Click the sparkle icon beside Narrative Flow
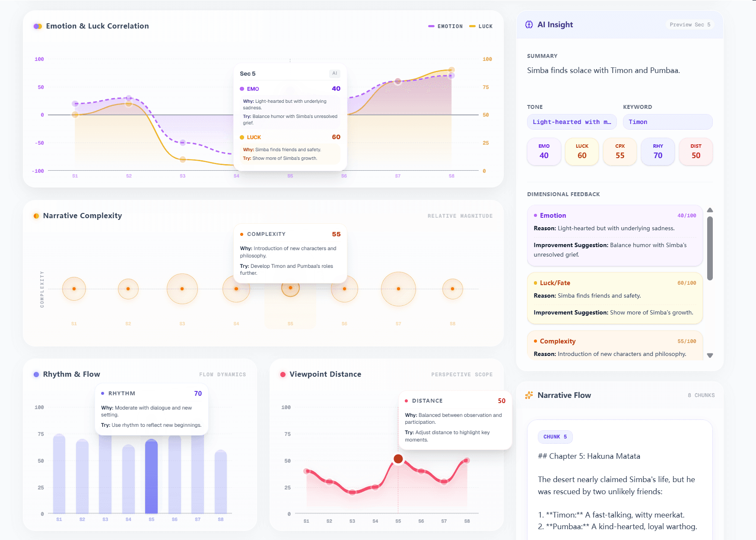Image resolution: width=756 pixels, height=540 pixels. (529, 395)
